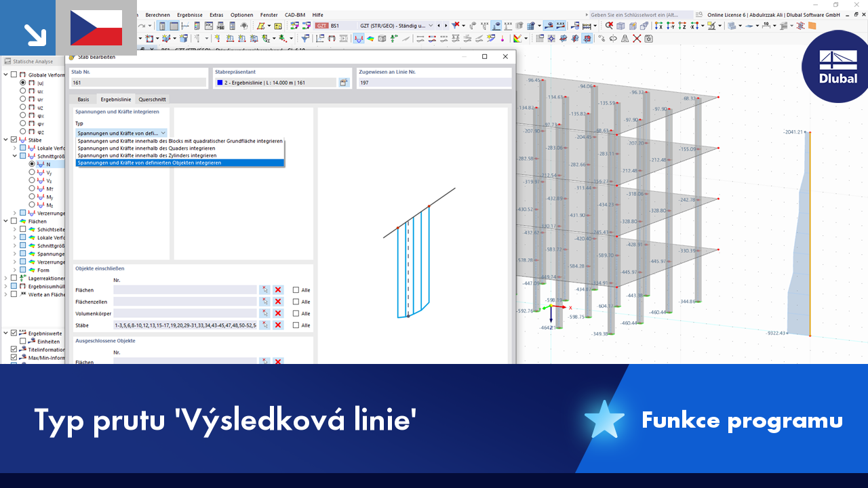Select the GZT load combination icon in toolbar
The height and width of the screenshot is (488, 868).
tap(321, 25)
